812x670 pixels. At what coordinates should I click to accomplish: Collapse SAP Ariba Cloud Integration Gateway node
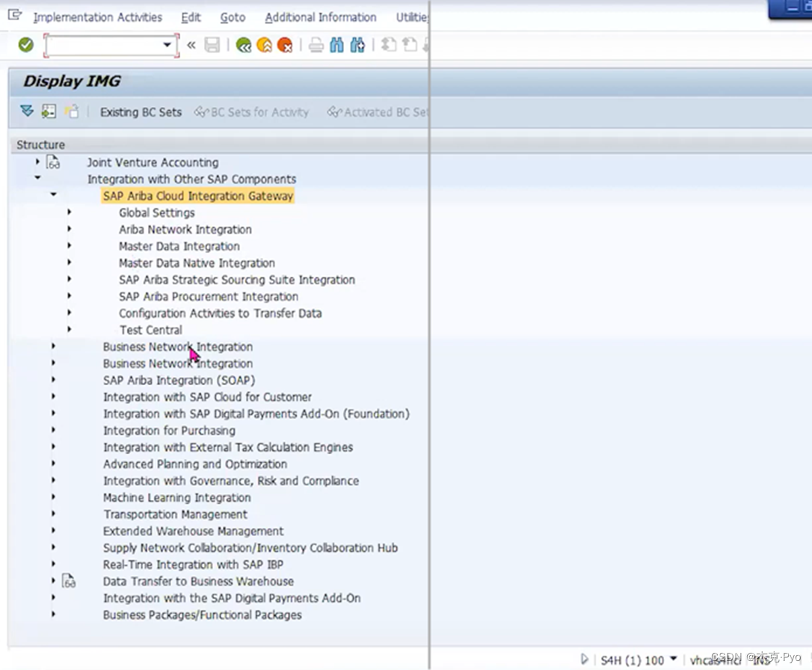point(53,194)
